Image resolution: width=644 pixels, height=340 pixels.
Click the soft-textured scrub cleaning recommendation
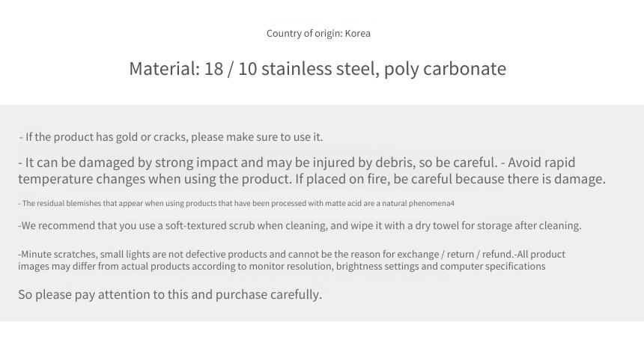click(300, 225)
